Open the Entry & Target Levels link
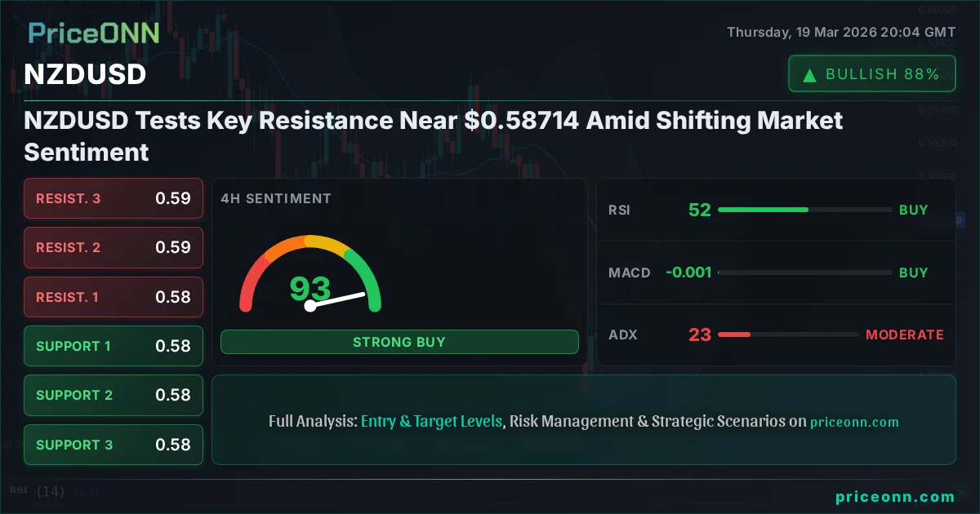 click(x=431, y=422)
